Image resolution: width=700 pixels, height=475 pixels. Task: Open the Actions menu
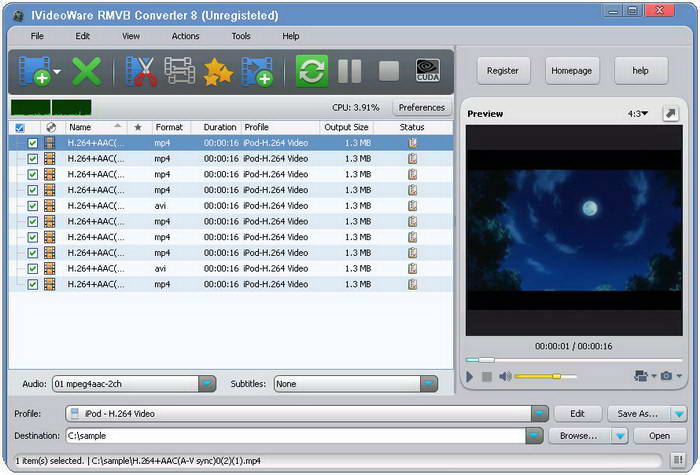pyautogui.click(x=185, y=36)
